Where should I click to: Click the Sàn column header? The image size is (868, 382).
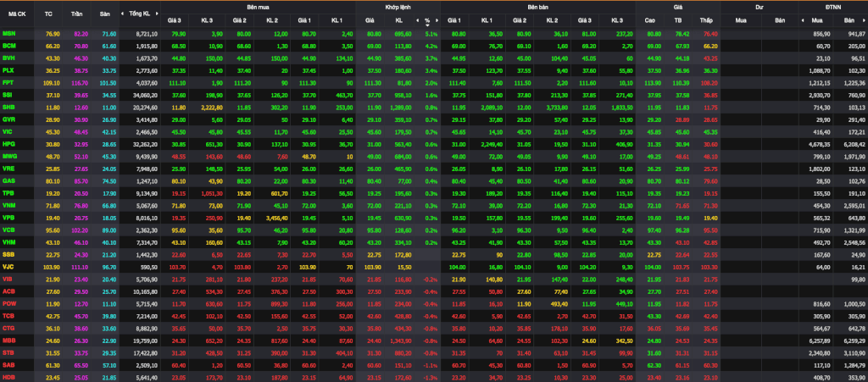point(104,14)
